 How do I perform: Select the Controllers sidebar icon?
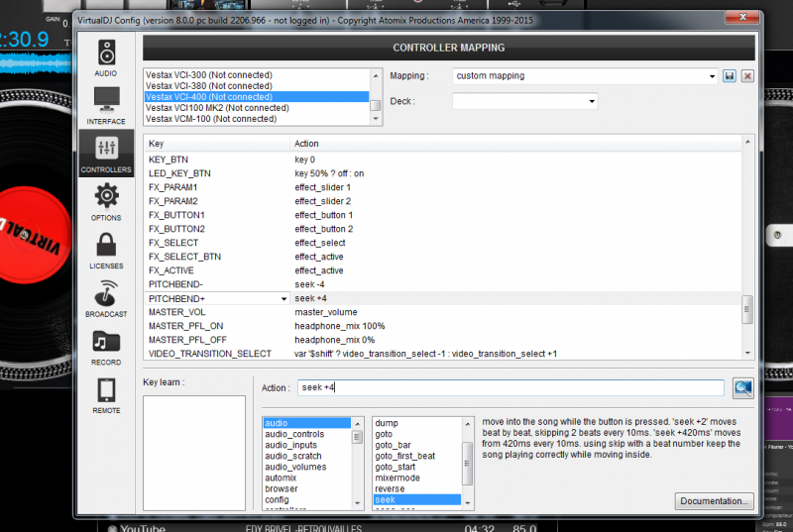point(106,153)
